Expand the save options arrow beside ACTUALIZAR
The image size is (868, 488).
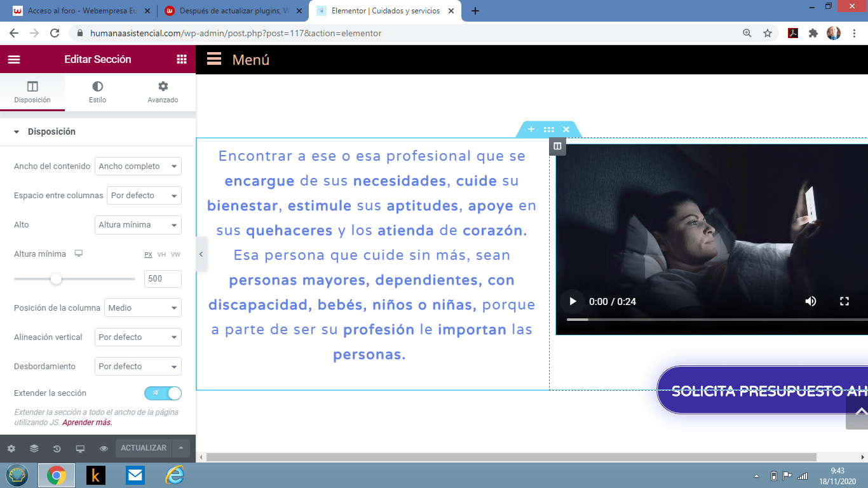pyautogui.click(x=181, y=448)
